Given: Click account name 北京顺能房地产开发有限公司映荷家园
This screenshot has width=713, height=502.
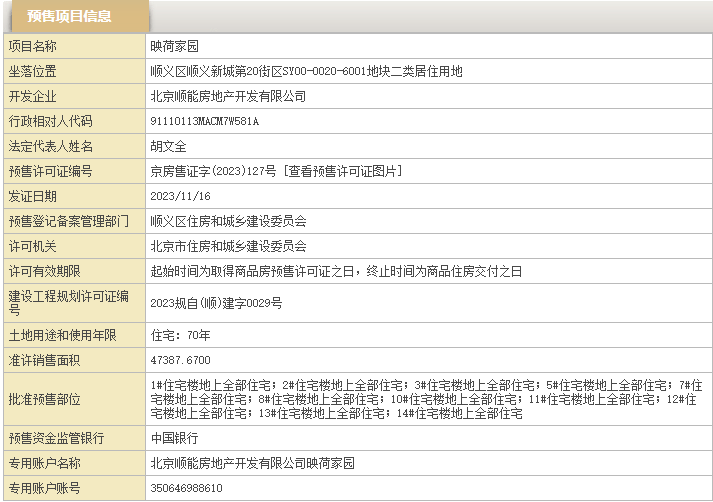Looking at the screenshot, I should [x=252, y=463].
